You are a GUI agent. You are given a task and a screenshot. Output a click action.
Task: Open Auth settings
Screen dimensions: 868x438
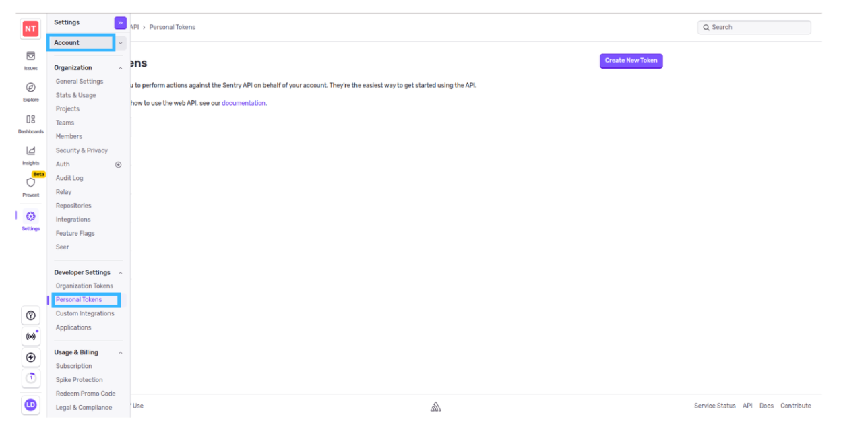pyautogui.click(x=63, y=164)
